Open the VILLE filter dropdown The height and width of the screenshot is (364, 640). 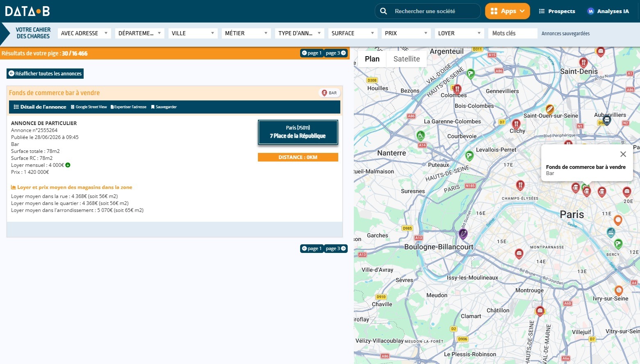pos(193,33)
